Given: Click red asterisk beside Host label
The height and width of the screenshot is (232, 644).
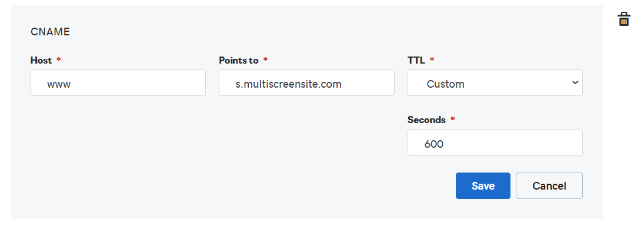Looking at the screenshot, I should (x=59, y=59).
